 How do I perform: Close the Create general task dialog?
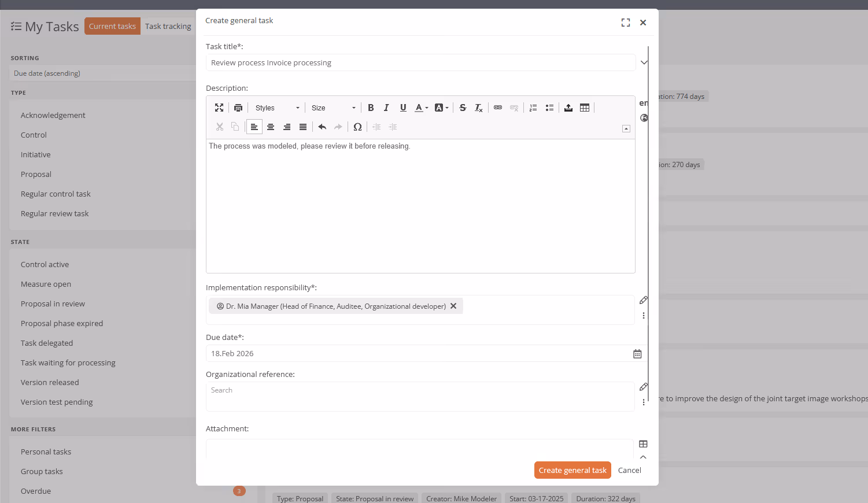(643, 23)
